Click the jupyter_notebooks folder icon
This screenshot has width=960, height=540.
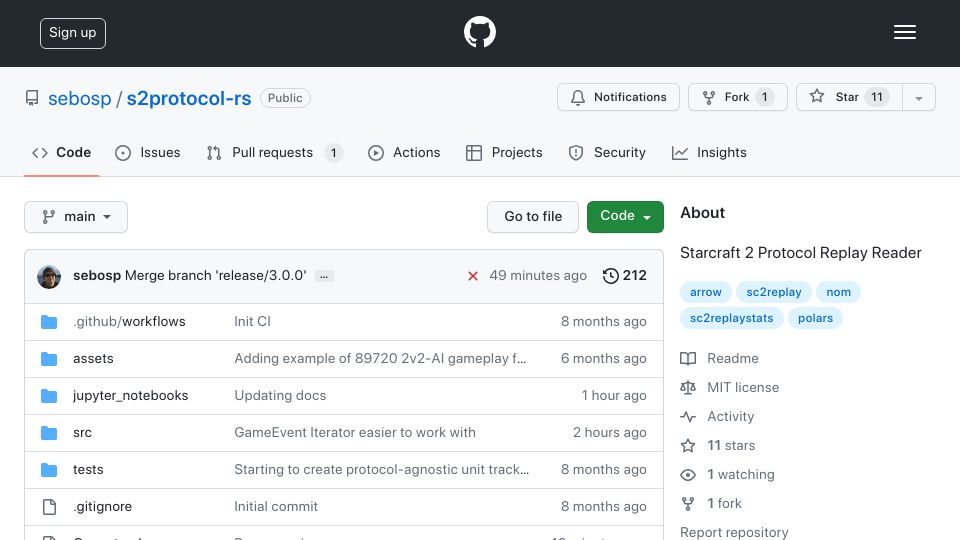pyautogui.click(x=49, y=396)
